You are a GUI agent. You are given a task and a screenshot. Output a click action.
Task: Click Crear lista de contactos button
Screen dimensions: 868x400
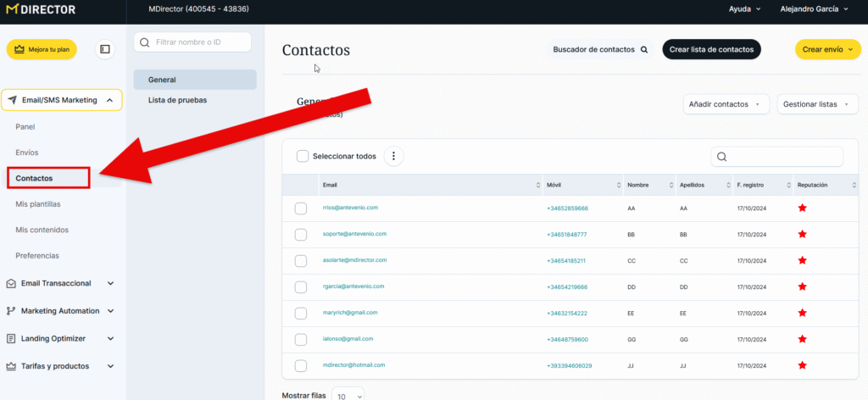pyautogui.click(x=711, y=49)
